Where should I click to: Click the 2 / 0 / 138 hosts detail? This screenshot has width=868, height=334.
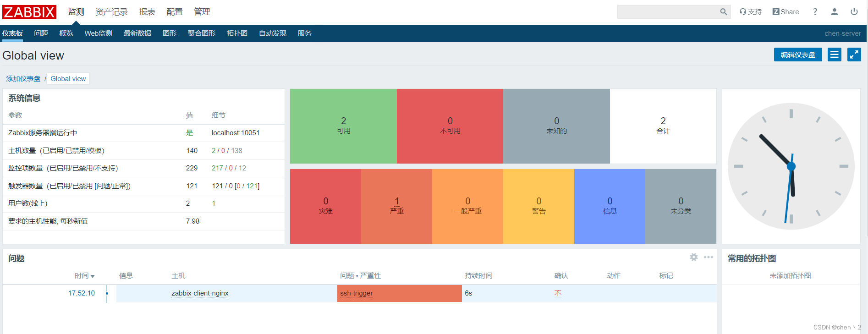pyautogui.click(x=227, y=151)
